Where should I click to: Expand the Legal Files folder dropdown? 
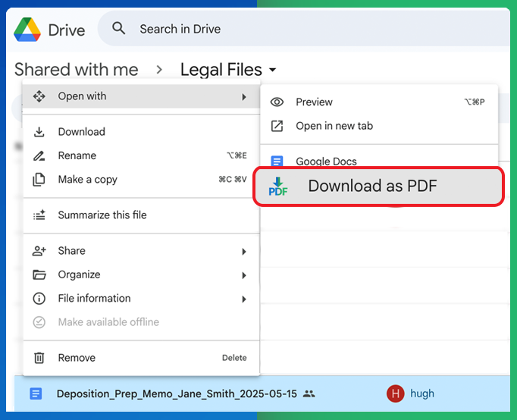pyautogui.click(x=273, y=71)
